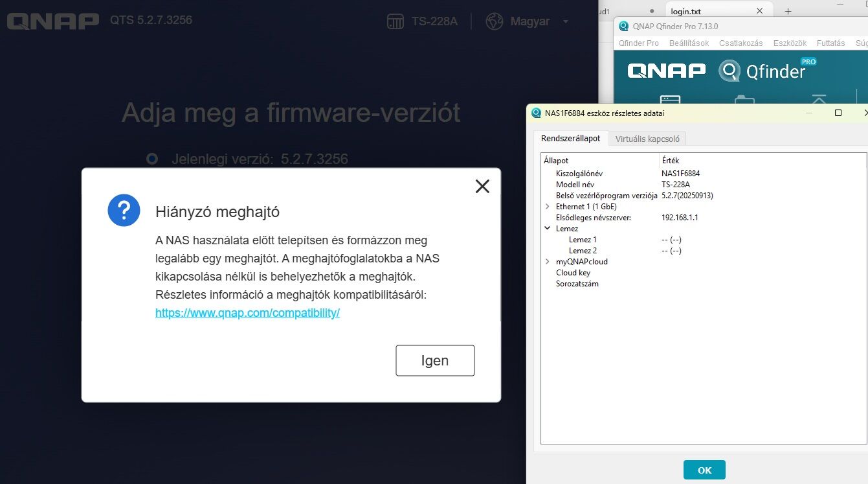Click the Qfinder magnifier logo in banner
The height and width of the screenshot is (484, 868).
[x=729, y=71]
